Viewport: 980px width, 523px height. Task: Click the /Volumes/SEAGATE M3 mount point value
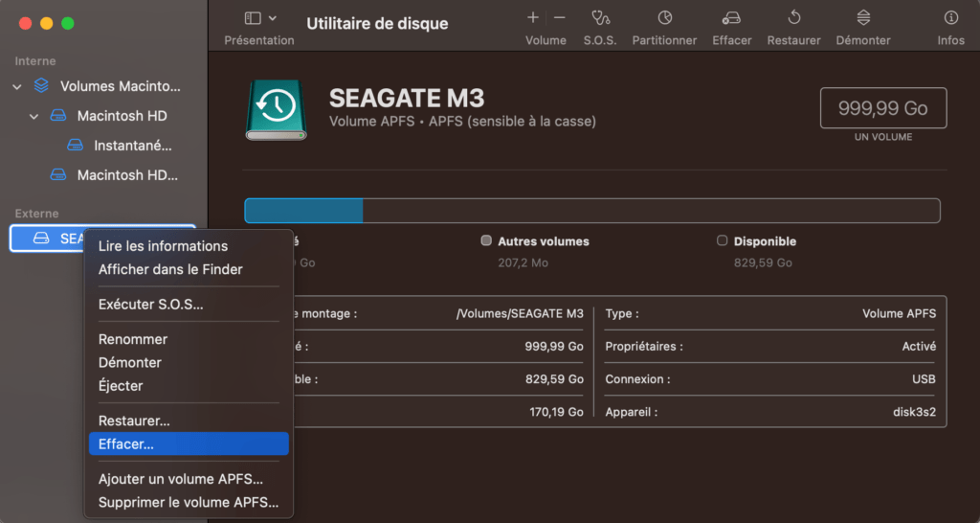tap(520, 313)
